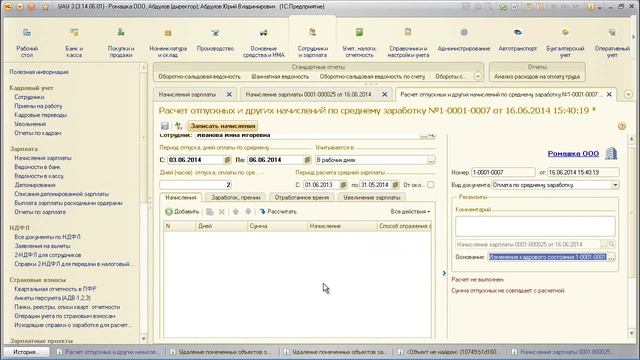This screenshot has height=360, width=640.
Task: Open the Автотранспорт section
Action: (x=518, y=39)
